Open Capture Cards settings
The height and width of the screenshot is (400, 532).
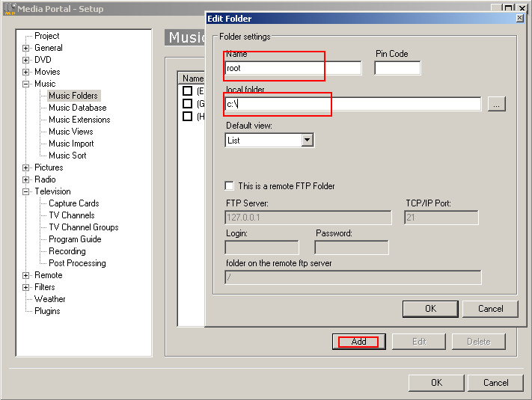(73, 203)
